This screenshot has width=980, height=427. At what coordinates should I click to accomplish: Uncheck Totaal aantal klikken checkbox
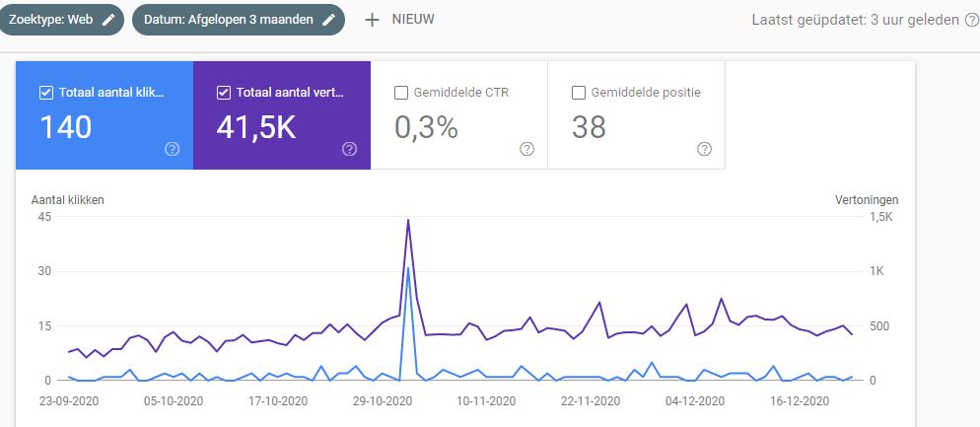[x=45, y=93]
